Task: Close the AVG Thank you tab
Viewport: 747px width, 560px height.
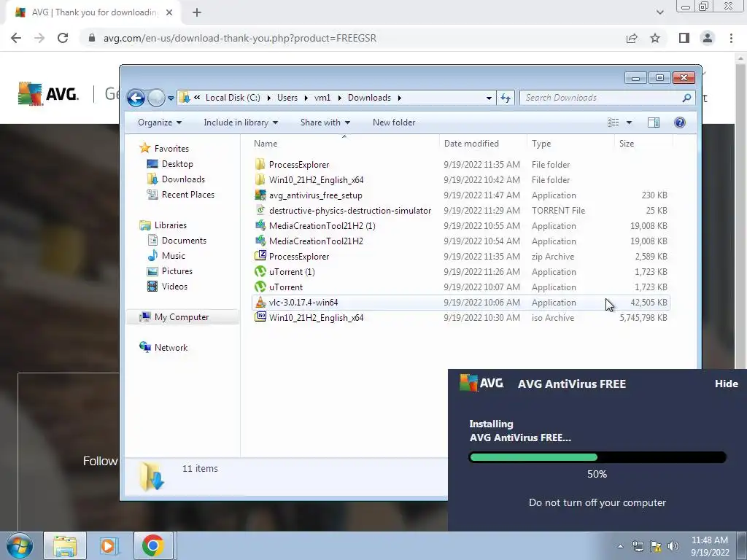Action: 169,12
